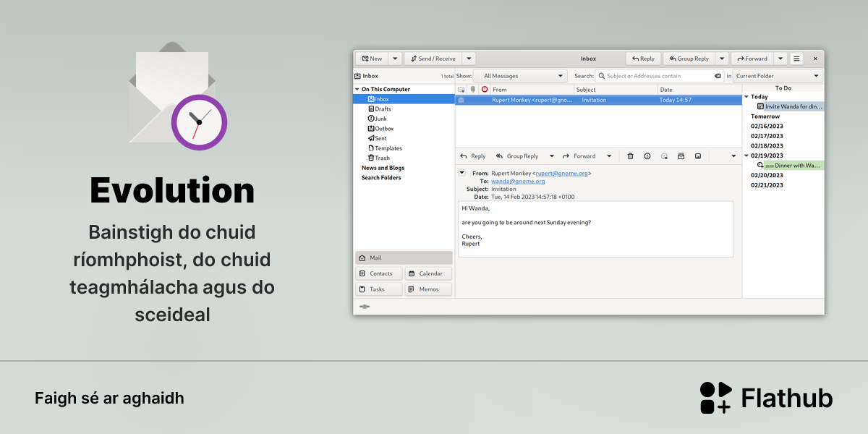This screenshot has height=434, width=868.
Task: Open the Current Folder scope combo box
Action: point(778,76)
